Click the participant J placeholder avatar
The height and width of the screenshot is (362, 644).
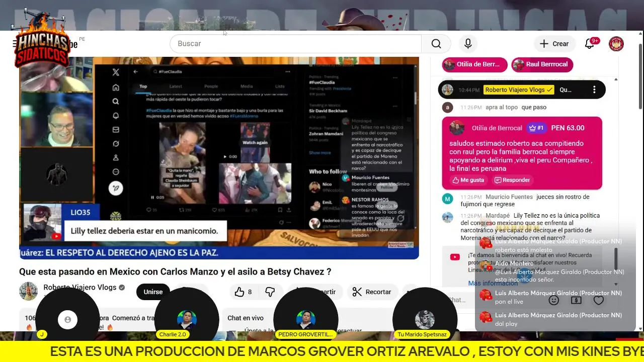[x=67, y=319]
